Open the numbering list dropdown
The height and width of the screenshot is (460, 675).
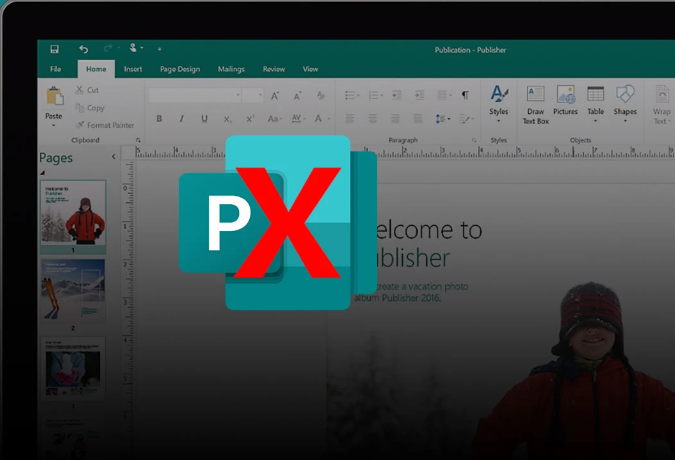coord(375,95)
